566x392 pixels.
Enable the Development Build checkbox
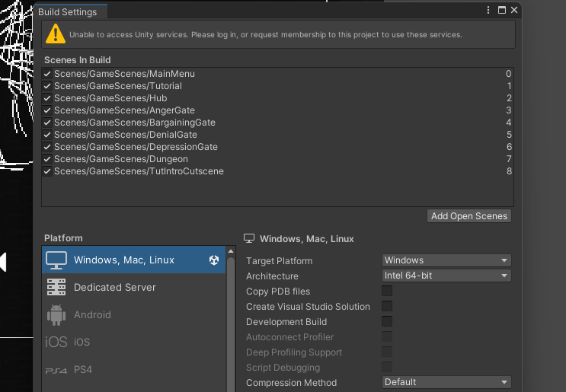[x=387, y=321]
